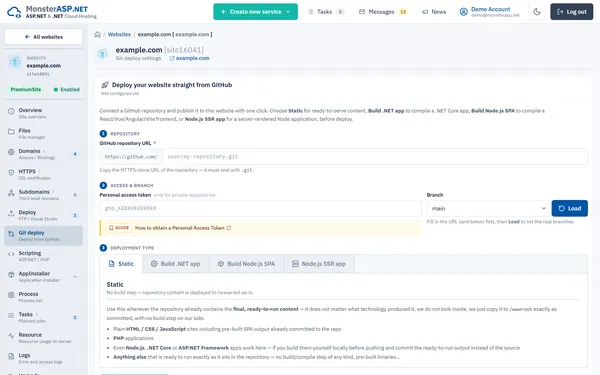Open example.com external link under title

click(x=189, y=58)
